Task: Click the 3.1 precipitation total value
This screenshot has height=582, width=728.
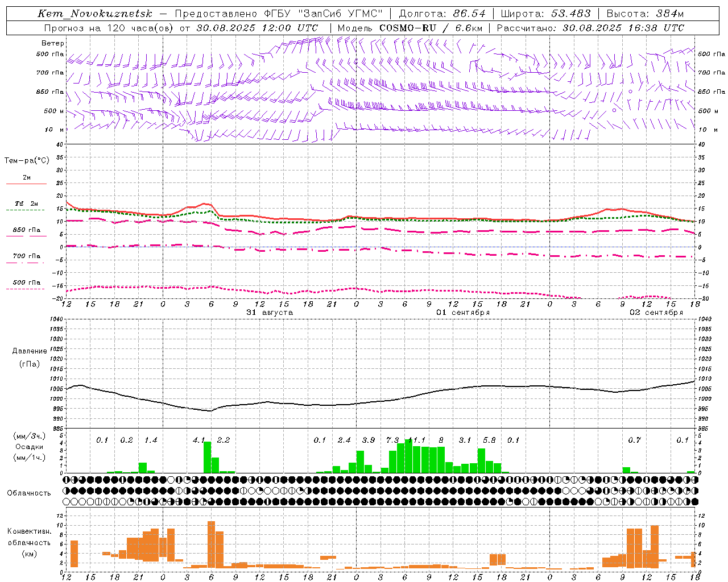Action: click(465, 440)
